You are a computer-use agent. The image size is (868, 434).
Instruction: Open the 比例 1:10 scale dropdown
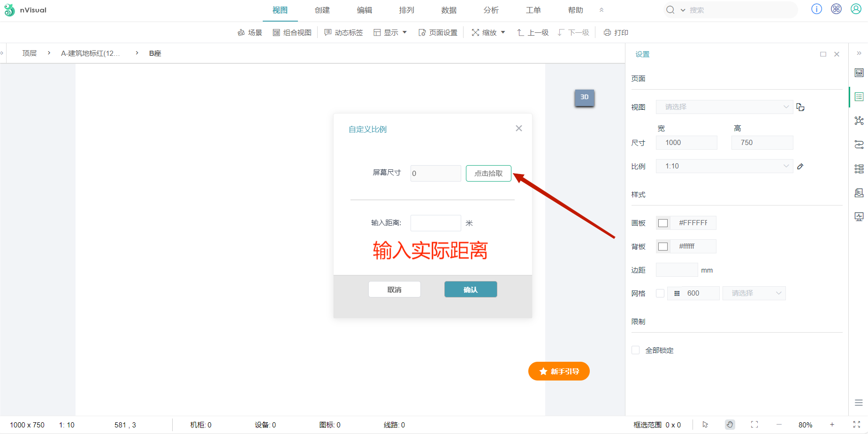[x=724, y=166]
